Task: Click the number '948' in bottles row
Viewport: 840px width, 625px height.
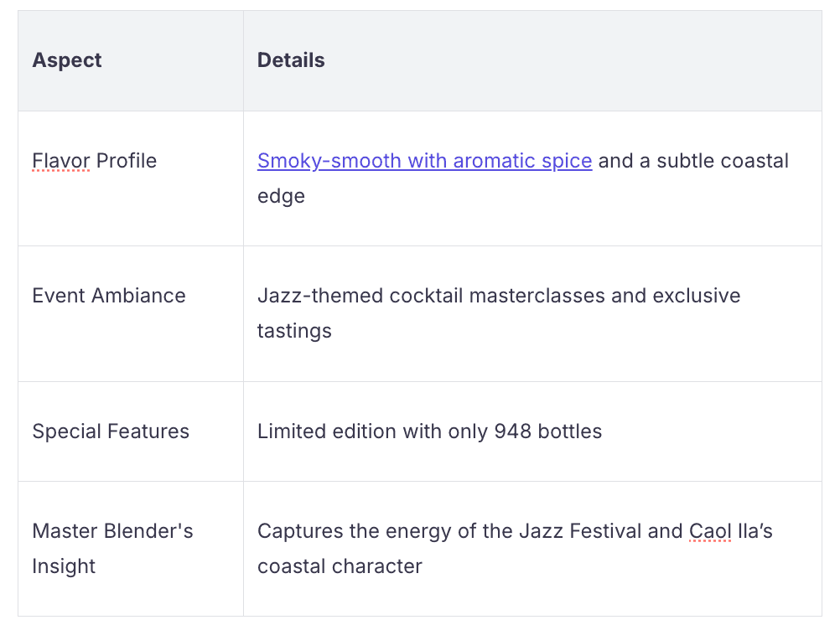Action: [511, 431]
